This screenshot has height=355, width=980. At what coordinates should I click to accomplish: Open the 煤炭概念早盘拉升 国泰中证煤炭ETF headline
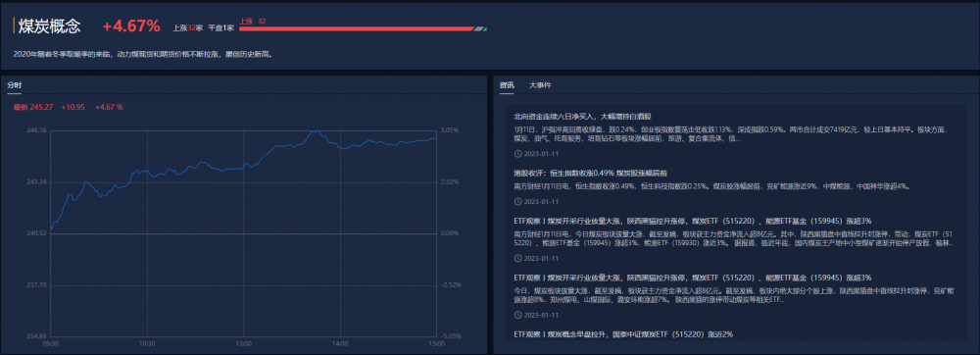[623, 334]
